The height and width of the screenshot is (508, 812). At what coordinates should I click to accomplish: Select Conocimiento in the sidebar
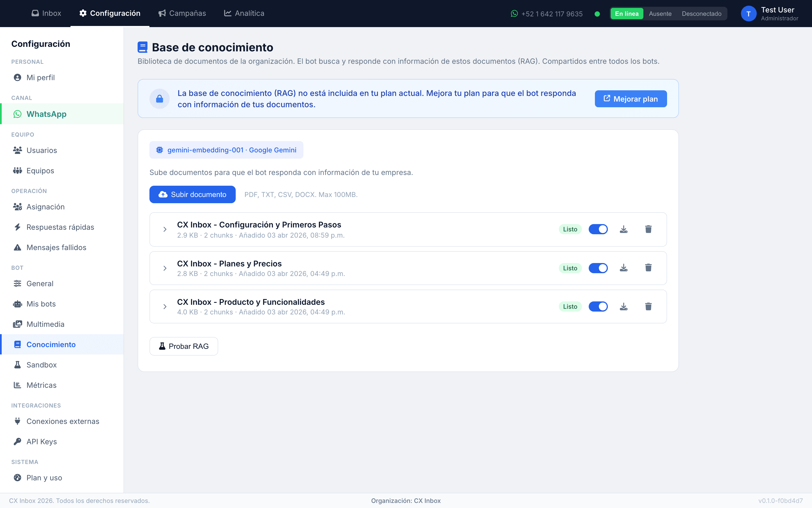(x=62, y=344)
